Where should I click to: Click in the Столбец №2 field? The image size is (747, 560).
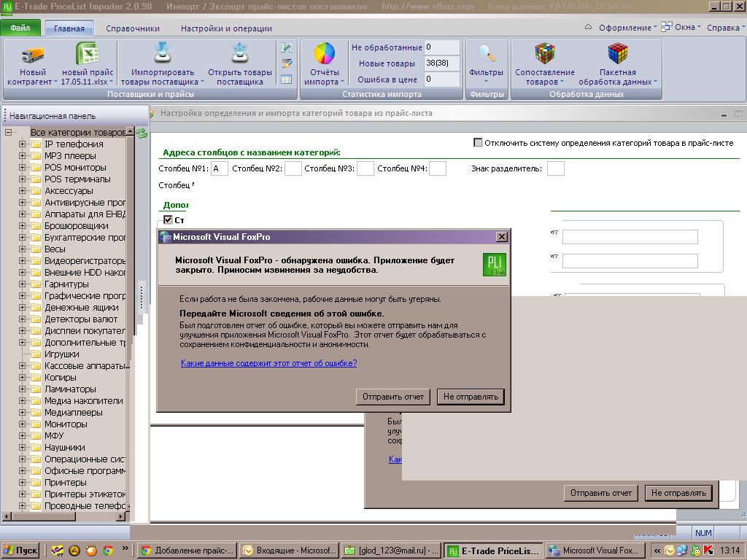293,168
